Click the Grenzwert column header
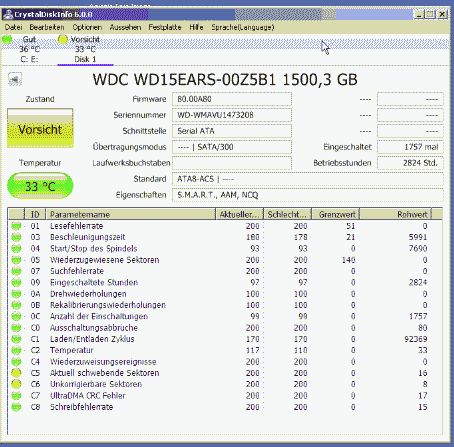 click(x=335, y=214)
